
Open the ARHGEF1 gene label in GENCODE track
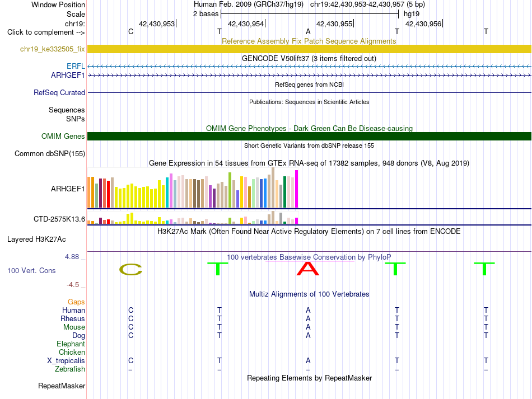[x=68, y=75]
